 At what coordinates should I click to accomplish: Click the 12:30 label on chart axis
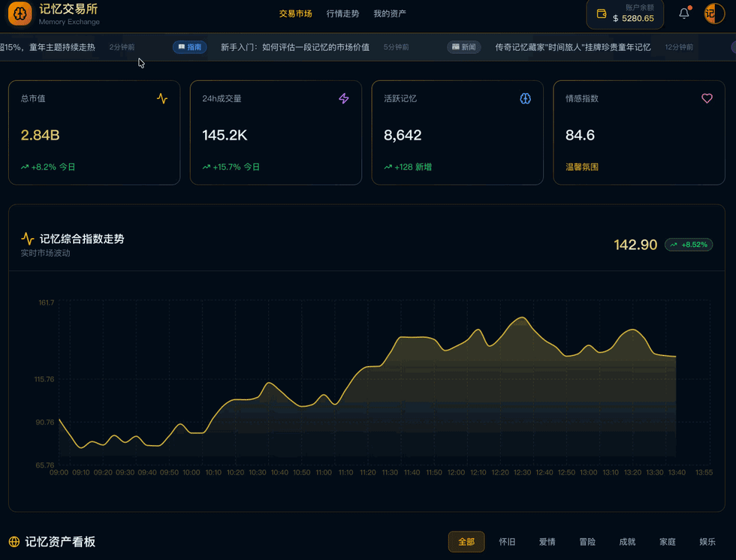click(x=522, y=472)
